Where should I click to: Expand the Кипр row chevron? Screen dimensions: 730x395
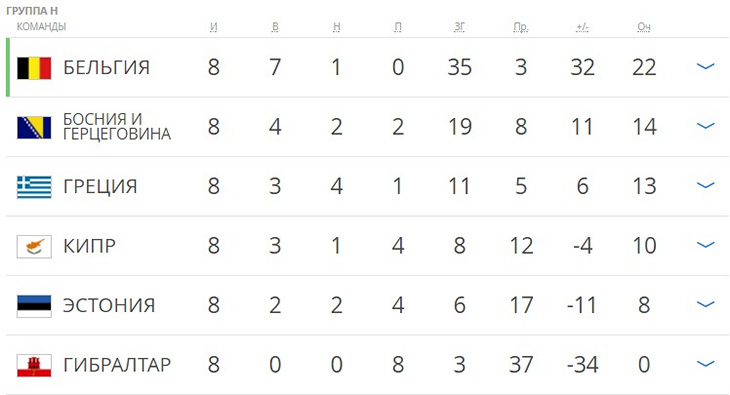click(705, 245)
